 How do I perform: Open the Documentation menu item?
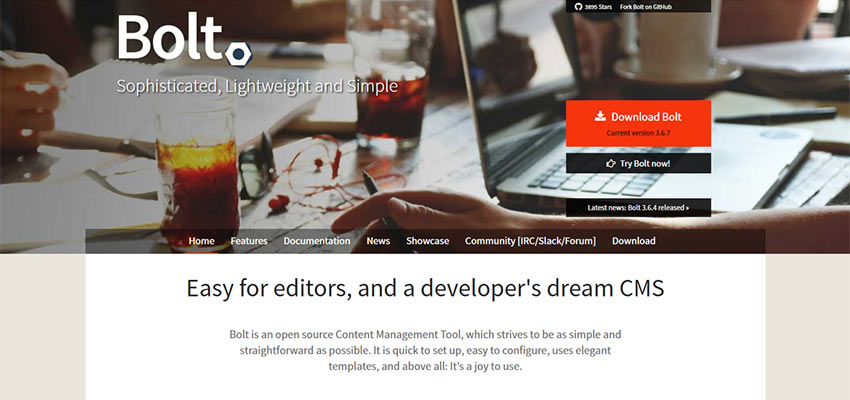[x=317, y=241]
